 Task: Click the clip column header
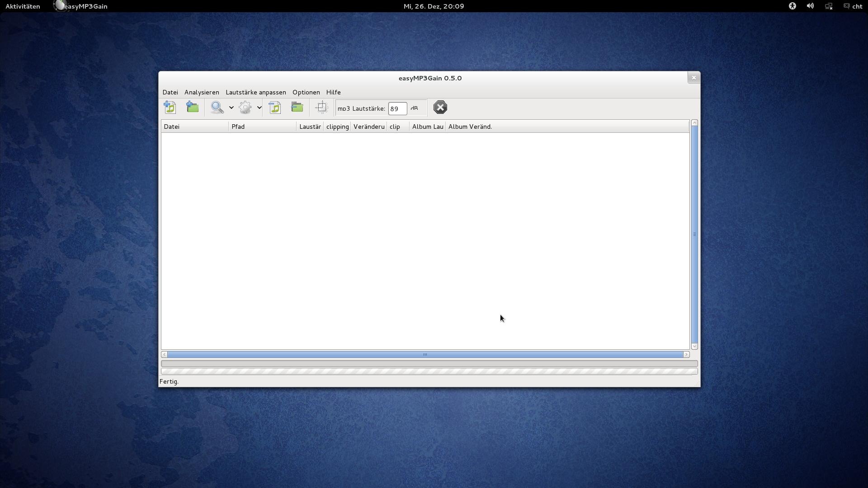(x=398, y=127)
